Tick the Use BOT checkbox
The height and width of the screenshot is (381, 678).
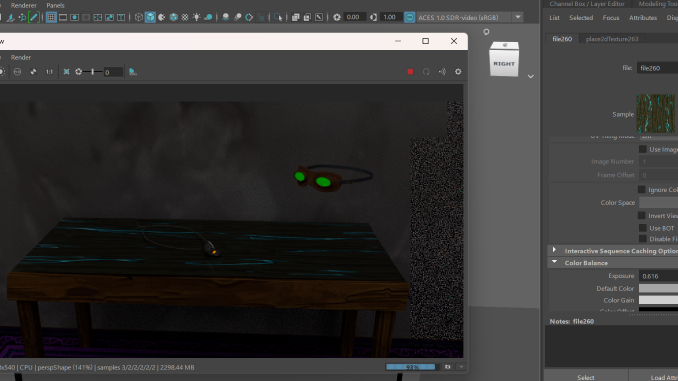[x=643, y=228]
